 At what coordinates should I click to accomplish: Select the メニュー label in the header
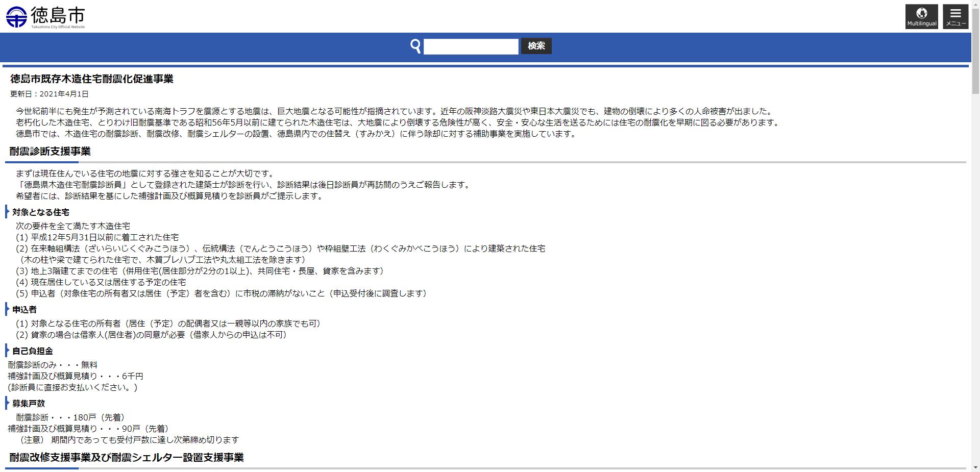coord(955,23)
